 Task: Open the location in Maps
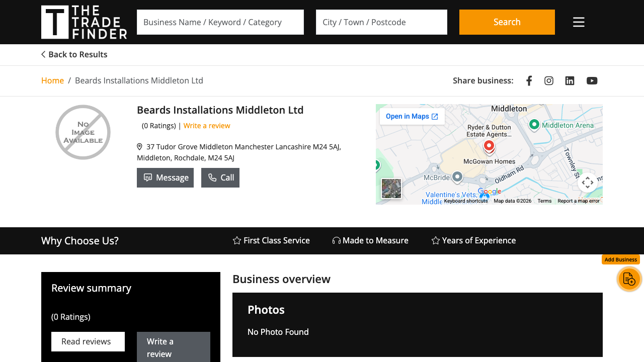point(412,116)
